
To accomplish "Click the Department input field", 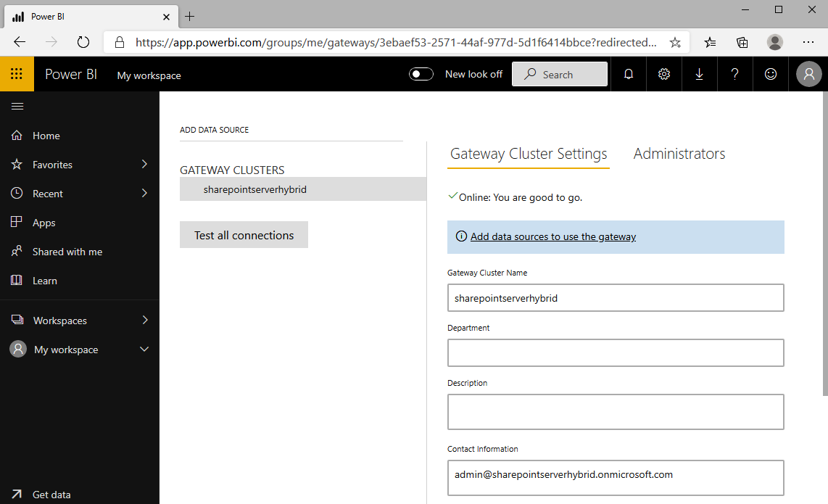I will (x=616, y=353).
